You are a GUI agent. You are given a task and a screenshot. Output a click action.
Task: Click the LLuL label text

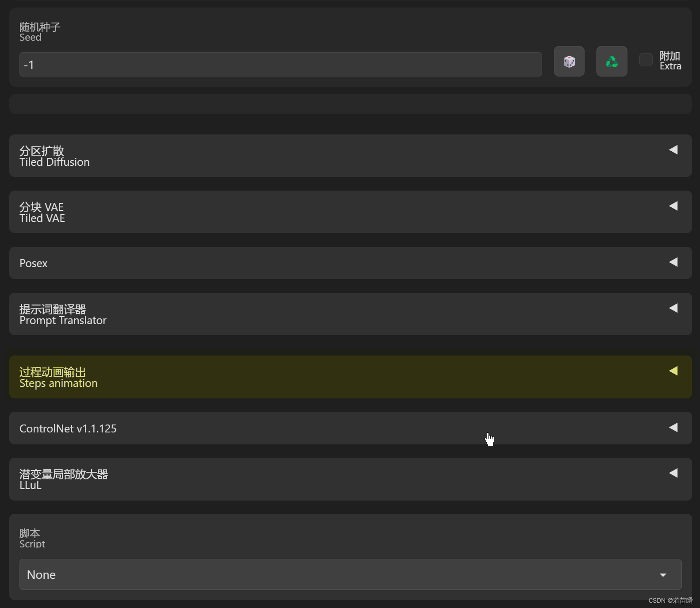pos(31,486)
